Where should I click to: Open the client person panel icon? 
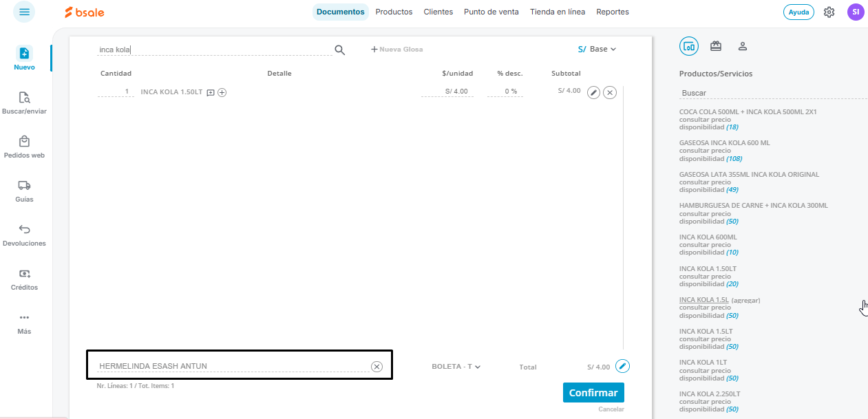point(743,46)
